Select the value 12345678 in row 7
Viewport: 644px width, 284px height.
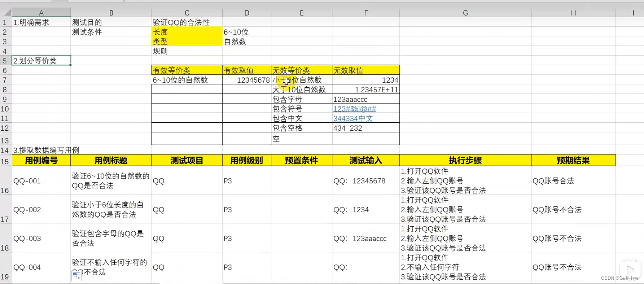[x=247, y=80]
